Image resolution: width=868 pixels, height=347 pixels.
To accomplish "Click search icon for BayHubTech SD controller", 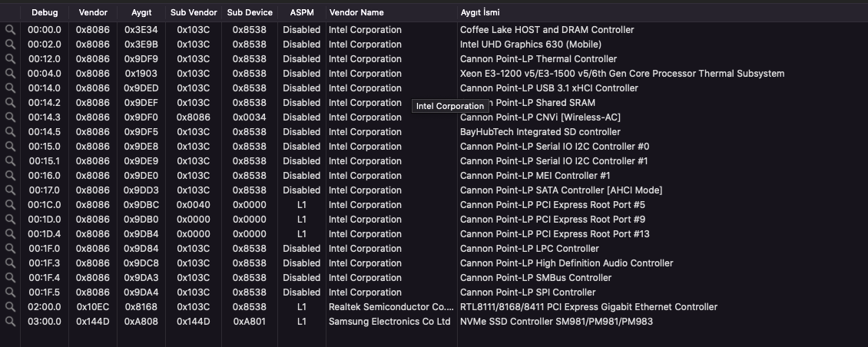I will click(x=10, y=132).
